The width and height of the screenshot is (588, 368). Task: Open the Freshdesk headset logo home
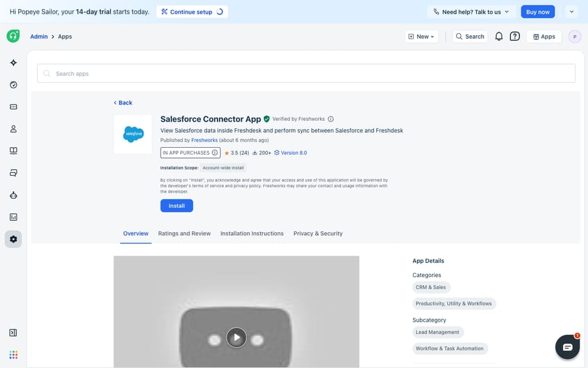[x=13, y=36]
